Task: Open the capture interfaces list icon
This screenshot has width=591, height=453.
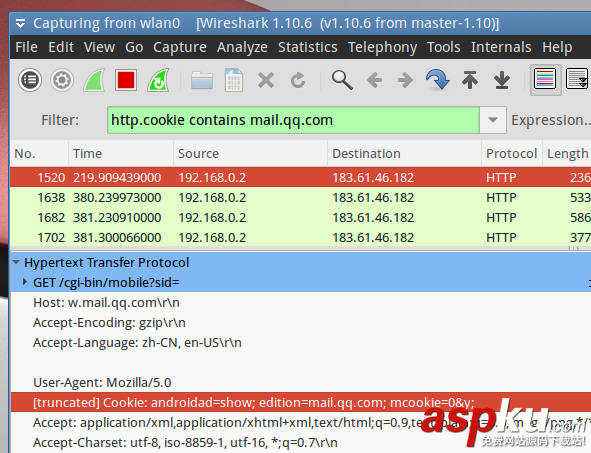Action: pos(30,80)
